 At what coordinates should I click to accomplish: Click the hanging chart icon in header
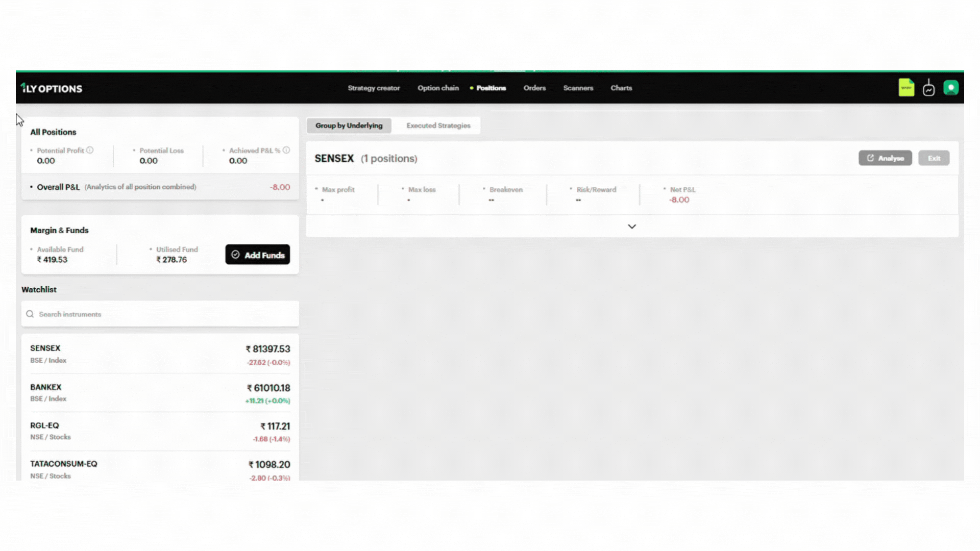point(928,88)
